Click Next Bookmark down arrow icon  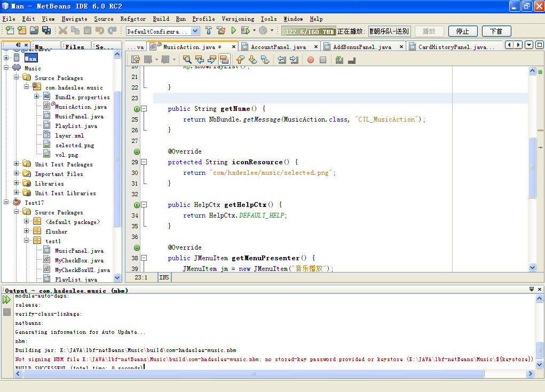[252, 60]
